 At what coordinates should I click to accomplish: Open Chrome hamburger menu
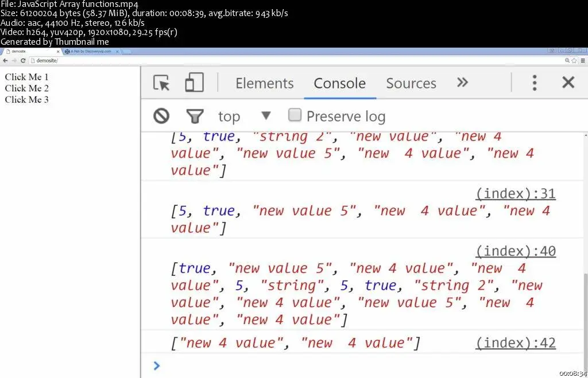(x=583, y=60)
